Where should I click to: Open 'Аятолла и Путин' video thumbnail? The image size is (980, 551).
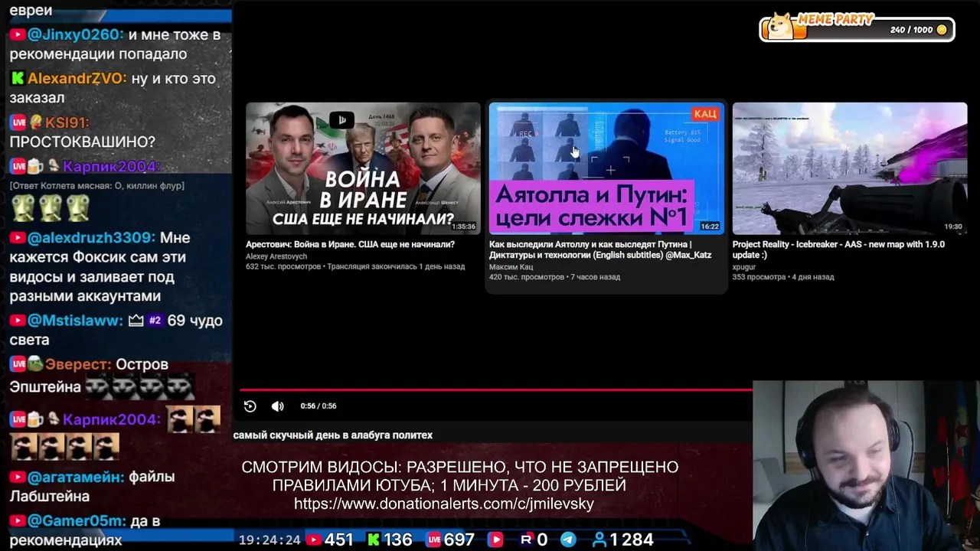click(x=606, y=168)
